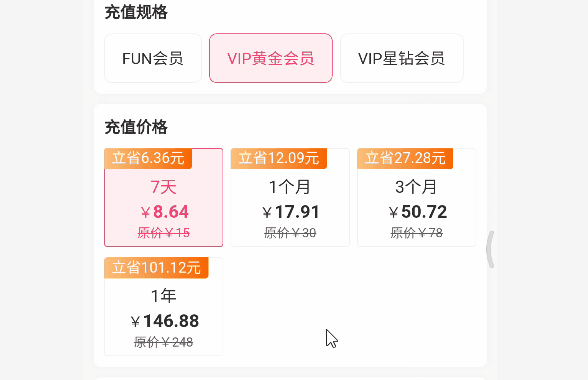588x380 pixels.
Task: Click the ¥8.64 price text
Action: (165, 212)
